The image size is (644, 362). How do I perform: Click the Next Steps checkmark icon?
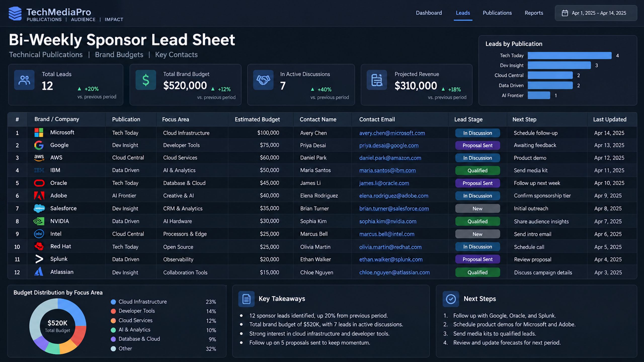451,299
